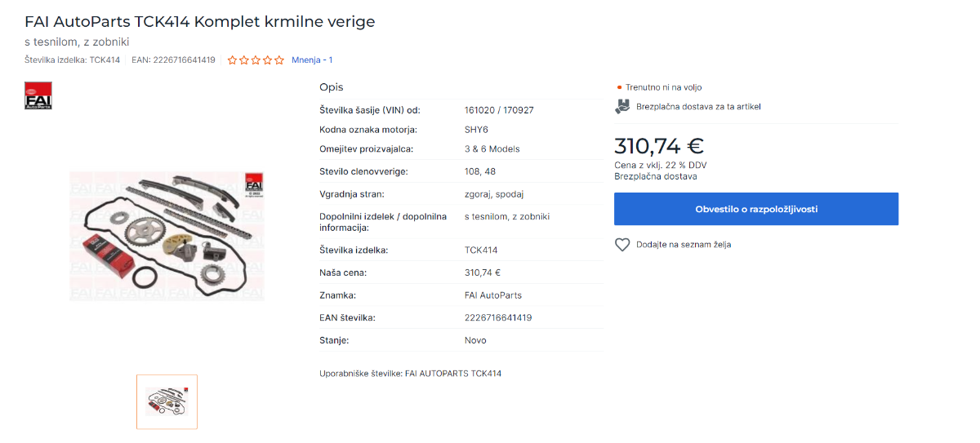
Task: Click the Številka izdelka TCK414 value
Action: tap(481, 250)
